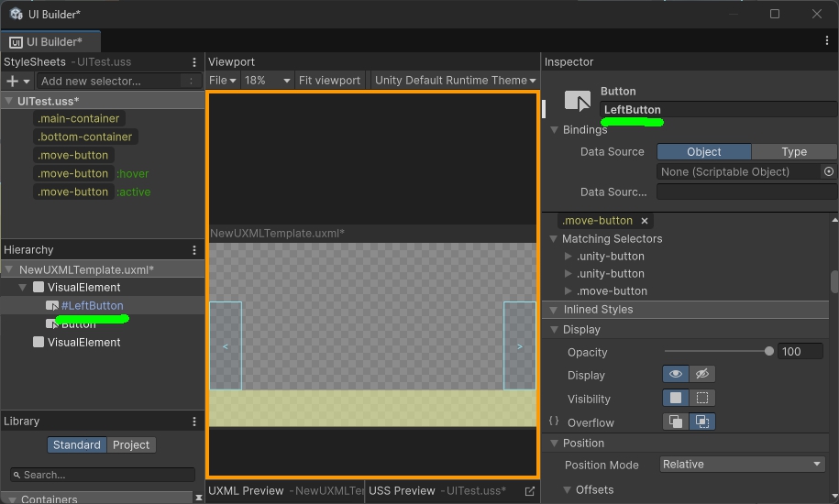Viewport: 839px width, 504px height.
Task: Click the UI Builder tab icon
Action: 16,42
